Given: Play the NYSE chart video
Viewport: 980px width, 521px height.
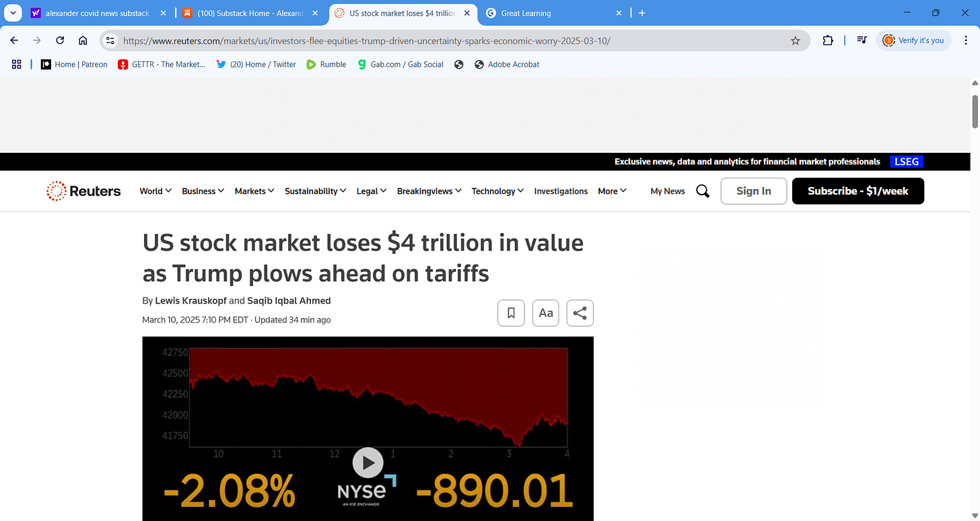Looking at the screenshot, I should coord(367,462).
